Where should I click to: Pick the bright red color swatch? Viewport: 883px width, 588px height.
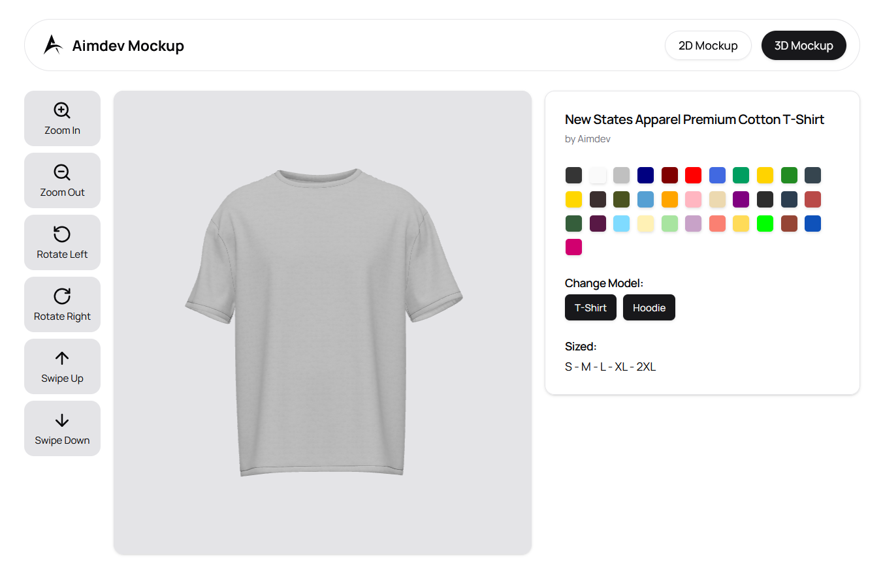click(x=693, y=175)
